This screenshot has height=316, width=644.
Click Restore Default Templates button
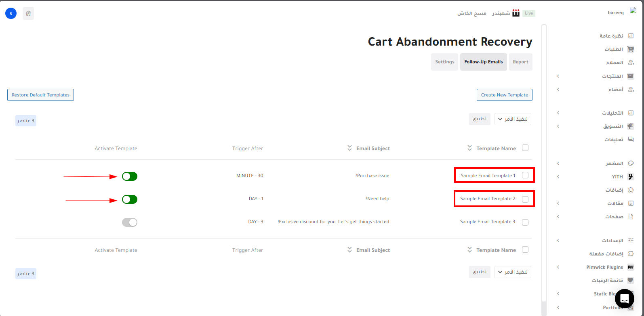click(40, 95)
